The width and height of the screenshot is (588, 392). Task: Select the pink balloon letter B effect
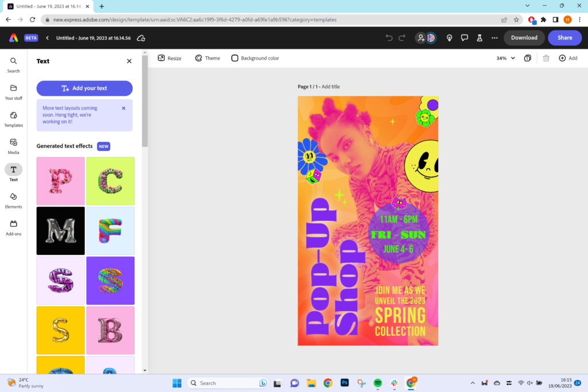[x=110, y=330]
